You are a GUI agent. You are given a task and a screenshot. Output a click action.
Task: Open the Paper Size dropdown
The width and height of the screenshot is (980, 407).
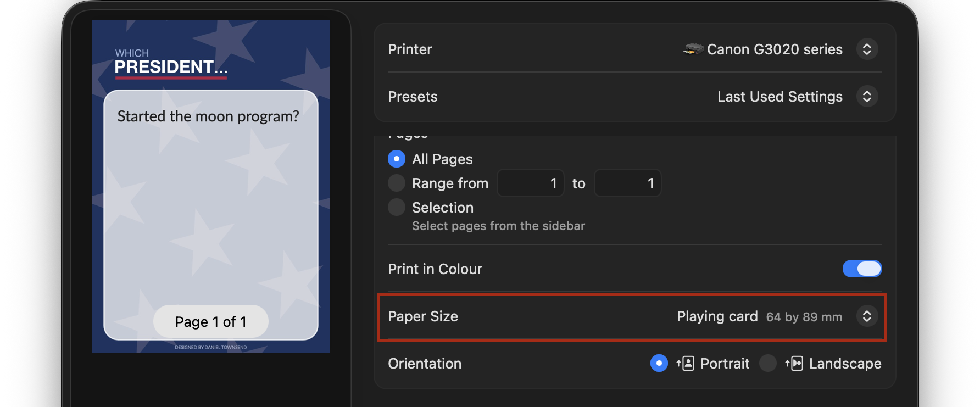click(x=867, y=316)
